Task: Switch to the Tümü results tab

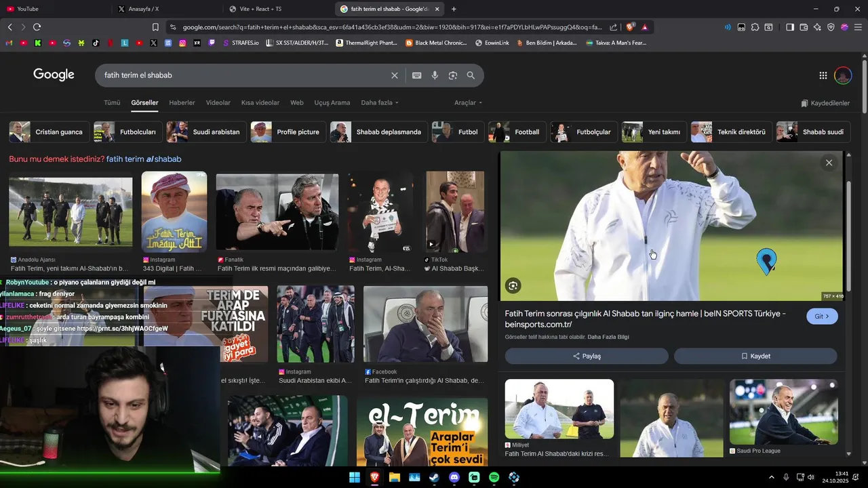Action: (112, 103)
